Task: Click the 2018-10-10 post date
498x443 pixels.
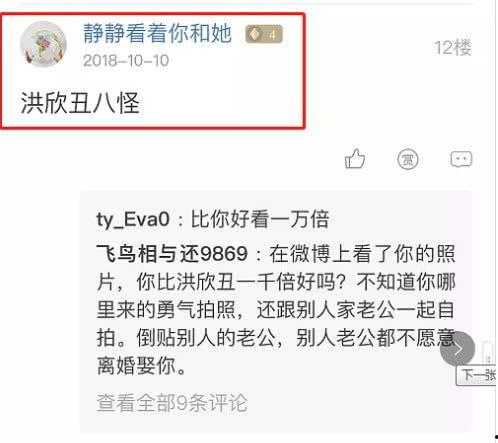Action: (x=126, y=61)
